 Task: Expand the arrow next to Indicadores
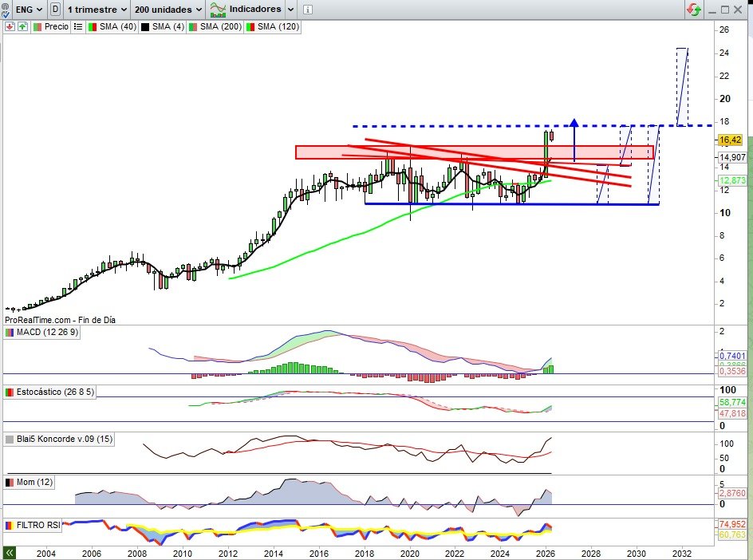tap(290, 9)
